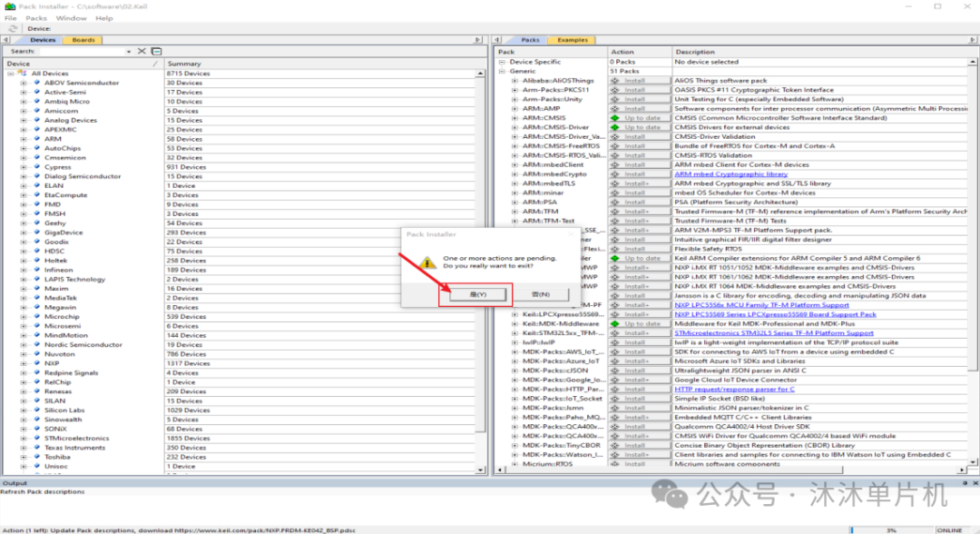980x534 pixels.
Task: Sort by the Device column header
Action: 83,64
